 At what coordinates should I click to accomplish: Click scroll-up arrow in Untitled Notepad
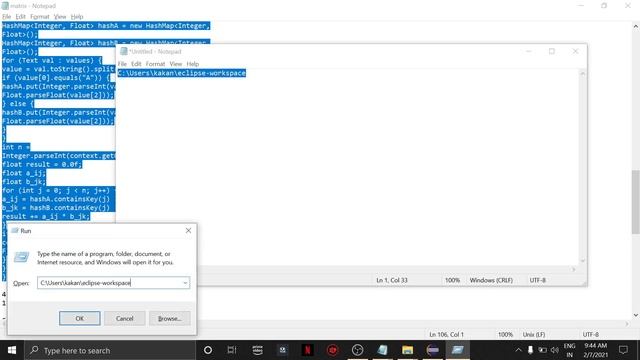pyautogui.click(x=582, y=73)
